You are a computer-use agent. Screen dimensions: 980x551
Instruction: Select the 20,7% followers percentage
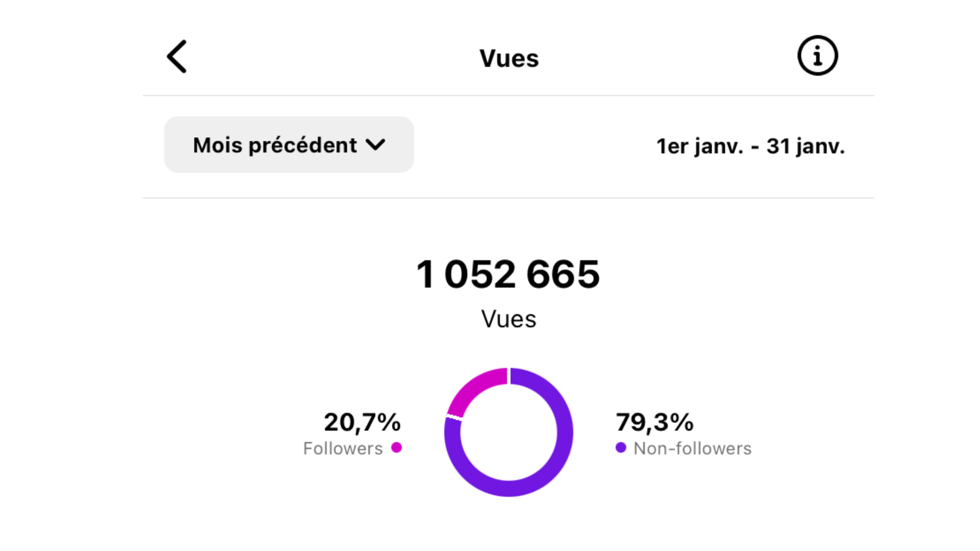362,422
